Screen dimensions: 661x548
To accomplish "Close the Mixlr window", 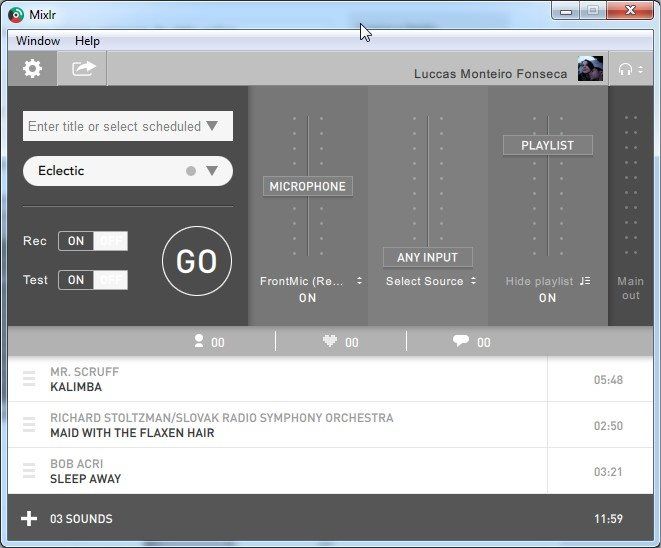I will [630, 11].
